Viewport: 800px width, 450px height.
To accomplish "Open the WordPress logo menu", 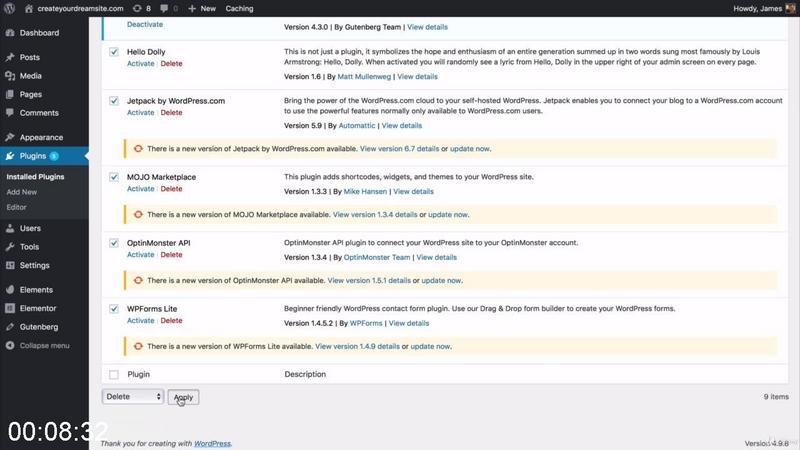I will click(9, 8).
